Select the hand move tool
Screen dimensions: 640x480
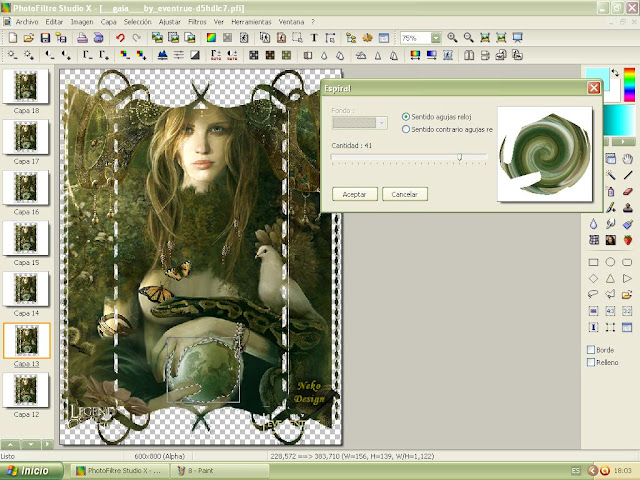[x=627, y=159]
